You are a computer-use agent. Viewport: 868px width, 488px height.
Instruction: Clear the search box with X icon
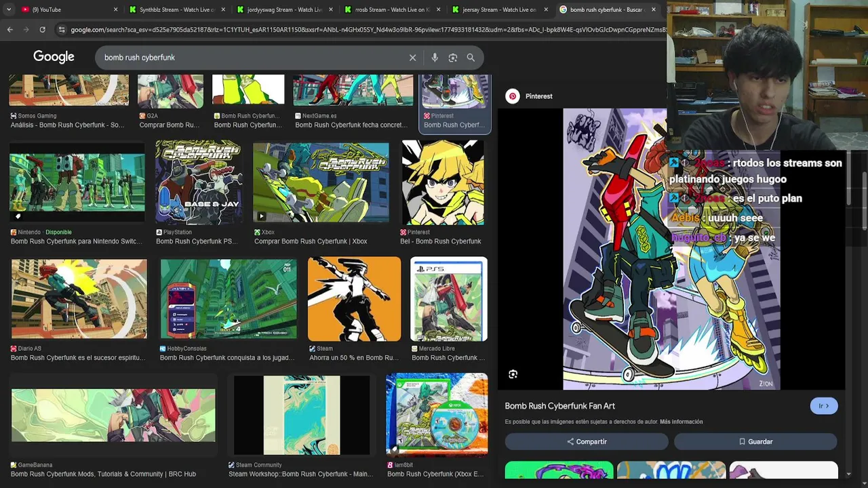pyautogui.click(x=412, y=58)
